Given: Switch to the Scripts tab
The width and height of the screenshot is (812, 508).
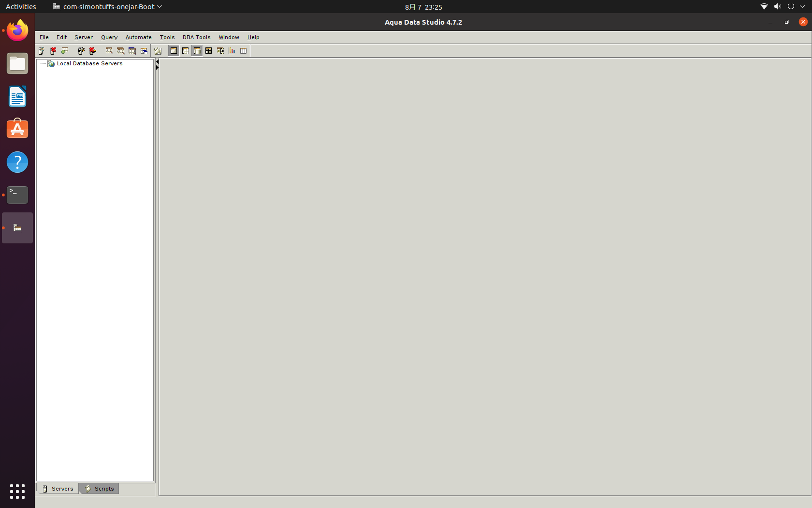Looking at the screenshot, I should click(x=100, y=489).
